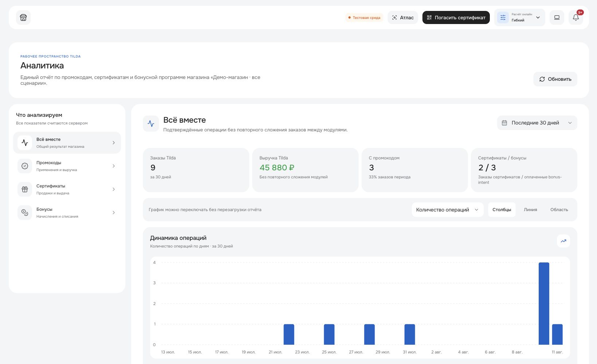Click the pulse icon beside Всё вместе heading

point(151,124)
